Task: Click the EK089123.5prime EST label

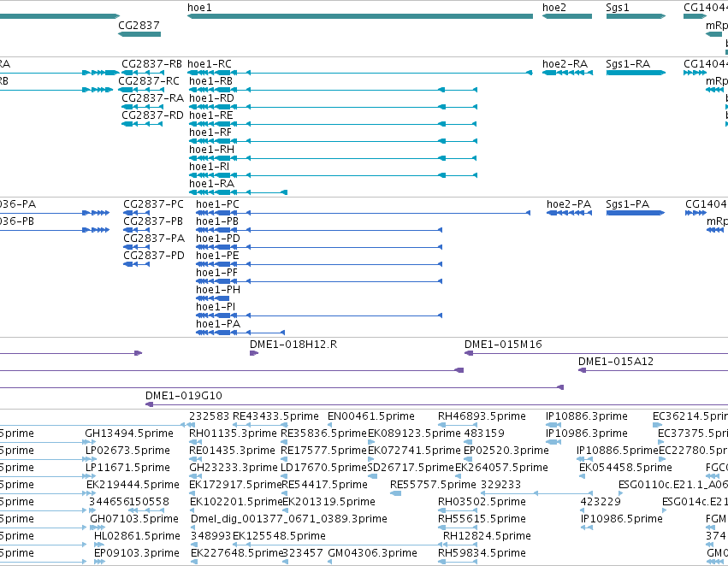Action: coord(414,433)
